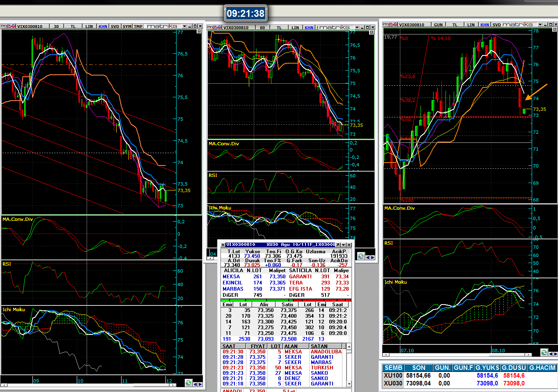Image resolution: width=558 pixels, height=392 pixels.
Task: Toggle KHN mode on the left chart
Action: click(x=103, y=26)
